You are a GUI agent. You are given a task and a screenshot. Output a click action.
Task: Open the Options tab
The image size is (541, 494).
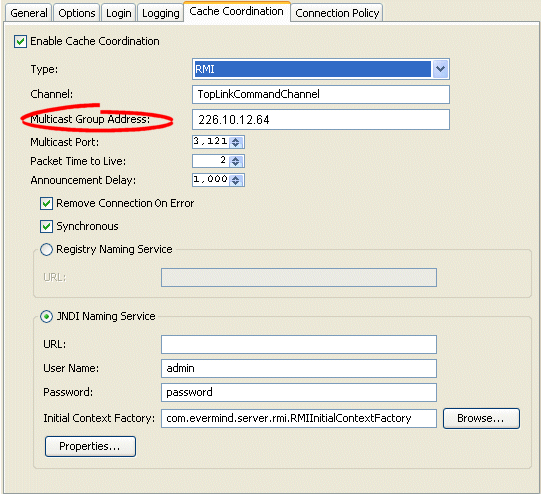pyautogui.click(x=77, y=13)
